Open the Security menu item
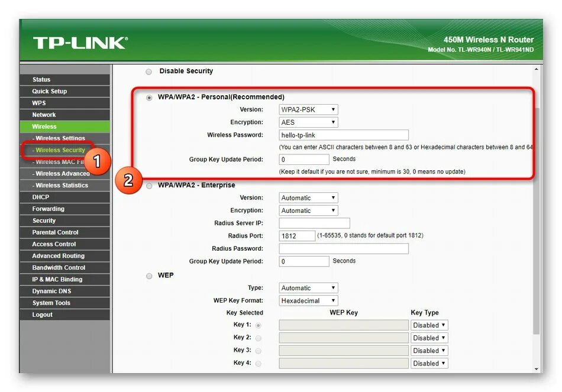Viewport: 562px width, 392px height. click(65, 221)
